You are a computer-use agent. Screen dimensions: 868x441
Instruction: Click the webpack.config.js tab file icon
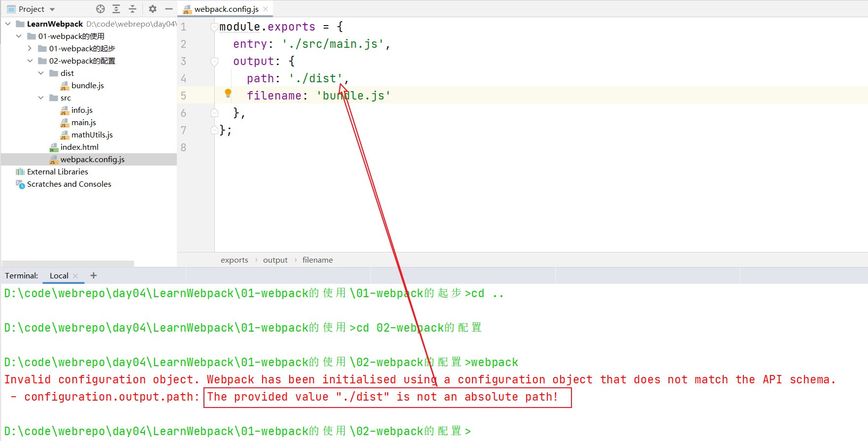tap(187, 9)
